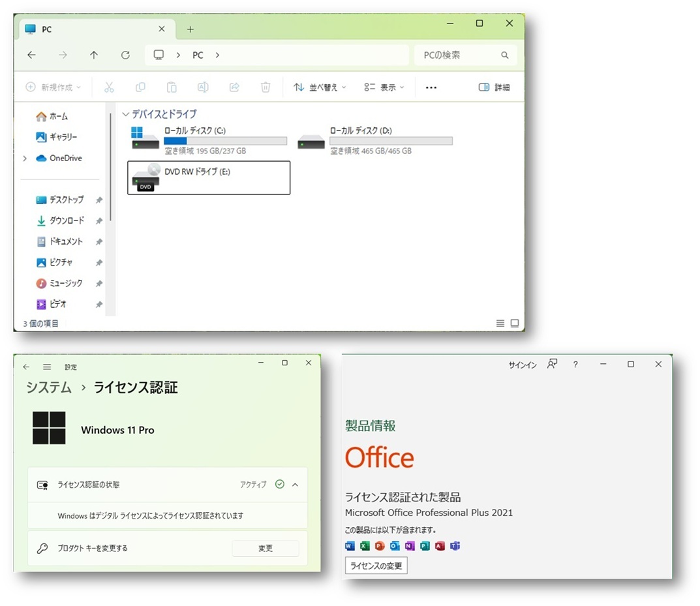Open the 表示 view dropdown
Image resolution: width=700 pixels, height=606 pixels.
coord(384,87)
